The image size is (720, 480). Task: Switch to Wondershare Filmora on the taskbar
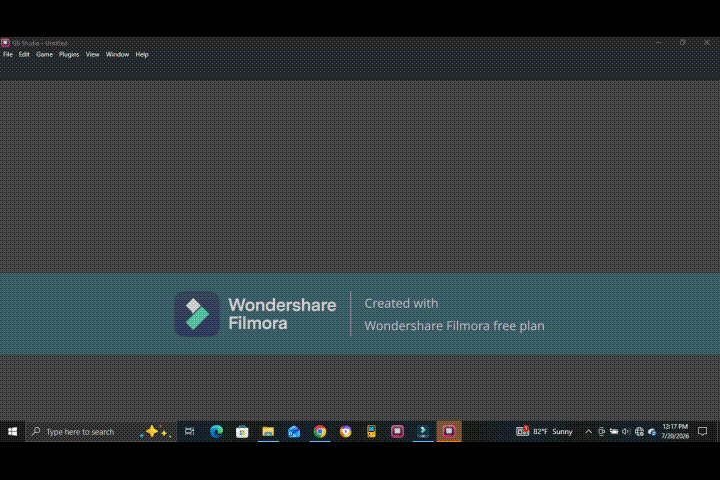[423, 431]
